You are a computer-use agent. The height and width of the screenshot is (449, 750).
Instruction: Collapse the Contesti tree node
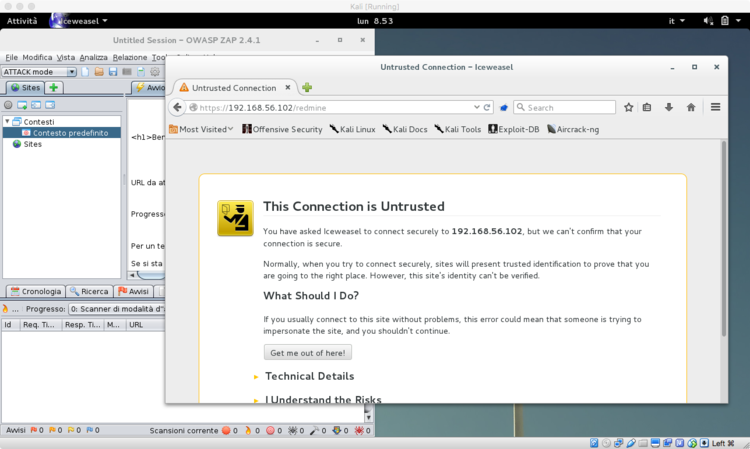point(7,121)
